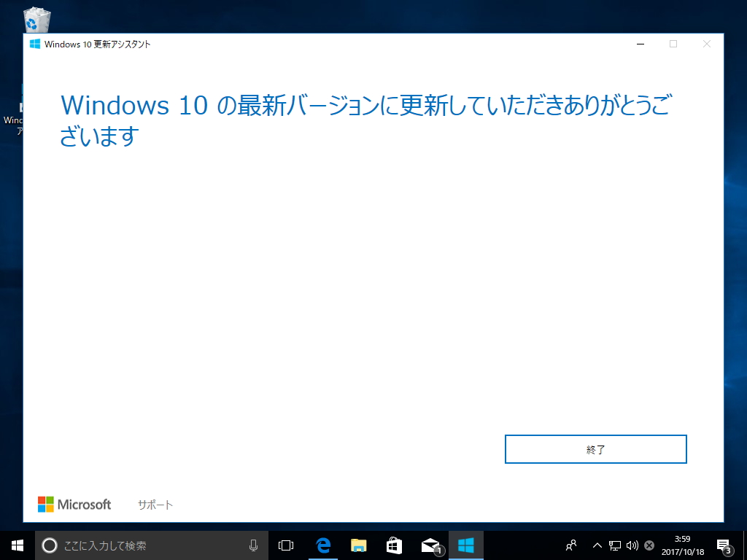
Task: Open Task View next to the search box
Action: coord(285,545)
